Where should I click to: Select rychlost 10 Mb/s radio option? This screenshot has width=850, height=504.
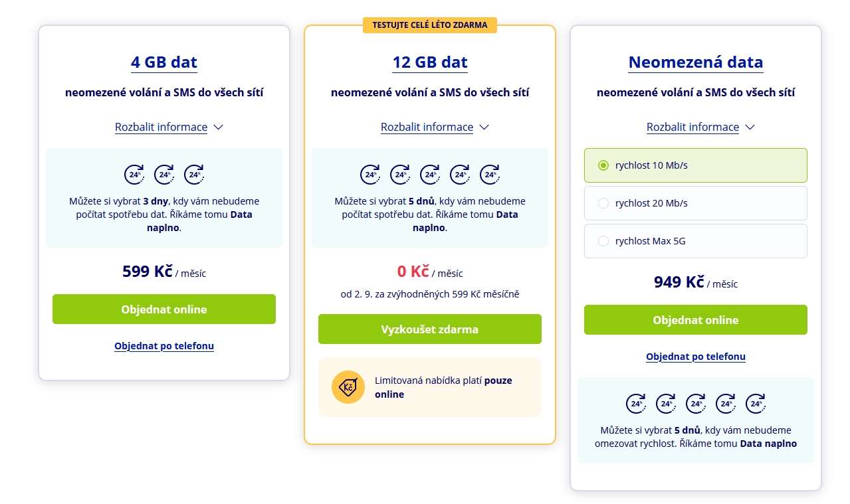click(x=696, y=165)
